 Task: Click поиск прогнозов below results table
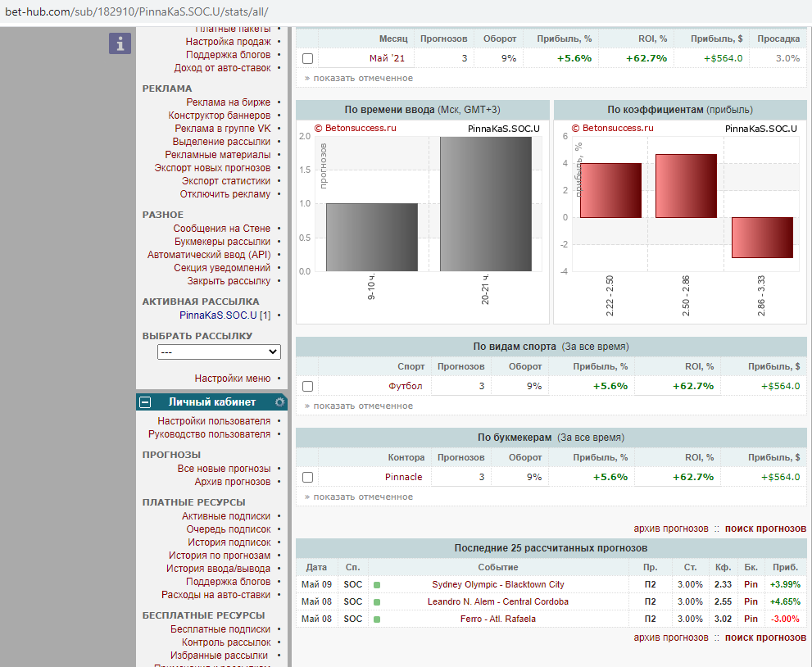[765, 638]
